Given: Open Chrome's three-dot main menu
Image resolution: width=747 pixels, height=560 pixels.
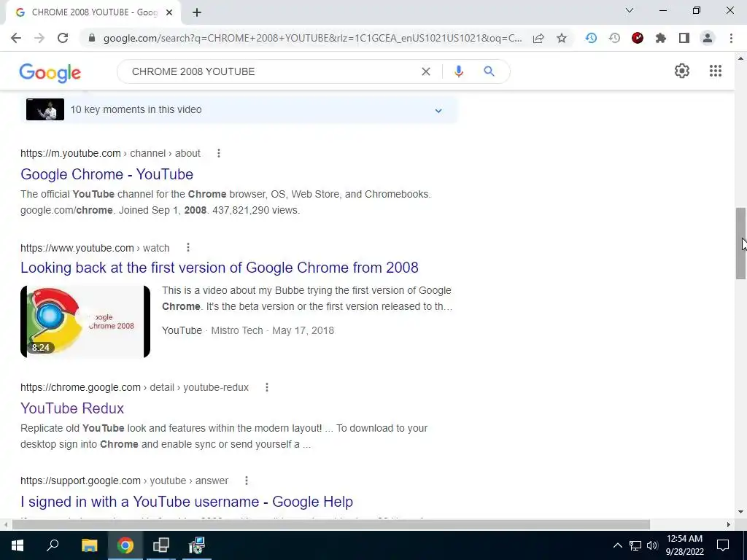Looking at the screenshot, I should coord(731,38).
